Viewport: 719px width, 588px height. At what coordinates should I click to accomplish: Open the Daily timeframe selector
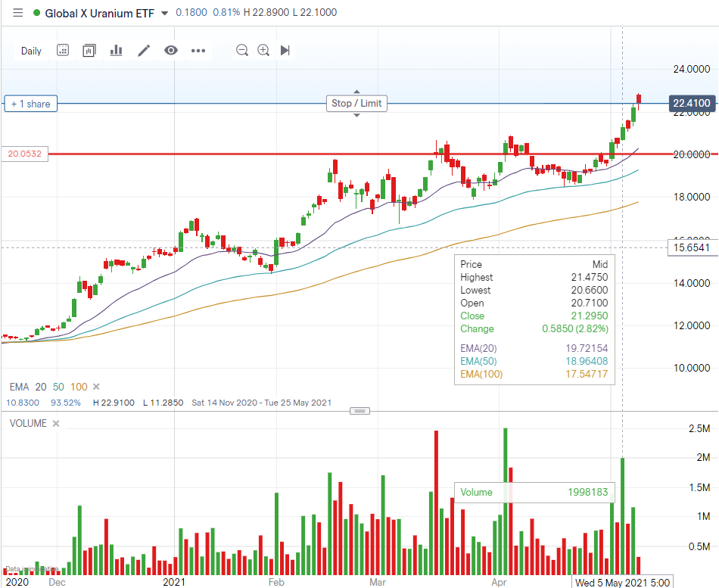[31, 51]
